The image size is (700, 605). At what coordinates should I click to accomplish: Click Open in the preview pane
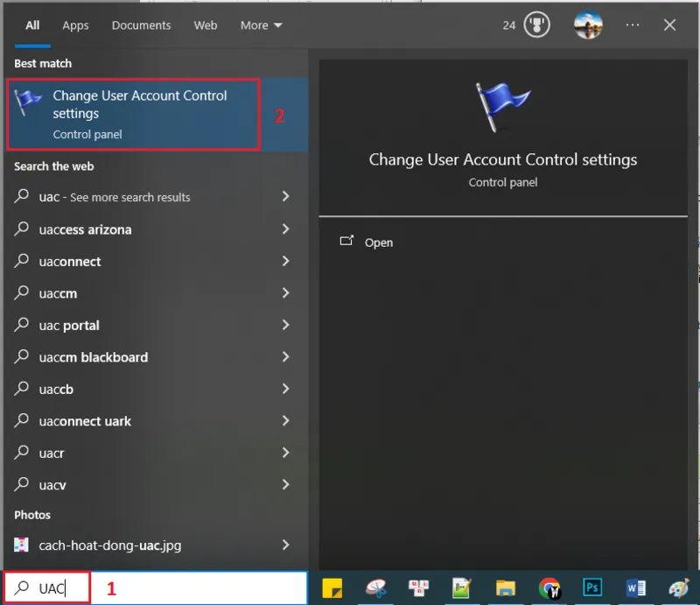[x=378, y=243]
